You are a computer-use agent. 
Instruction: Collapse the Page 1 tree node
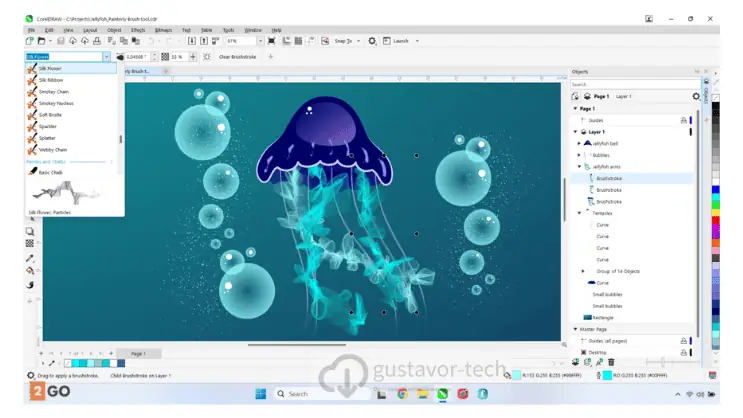click(575, 109)
